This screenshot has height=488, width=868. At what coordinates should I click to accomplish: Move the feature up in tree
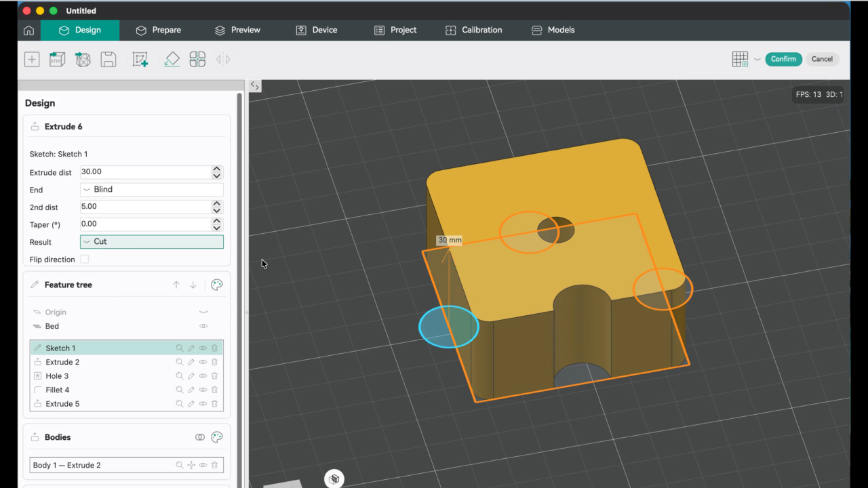point(176,285)
